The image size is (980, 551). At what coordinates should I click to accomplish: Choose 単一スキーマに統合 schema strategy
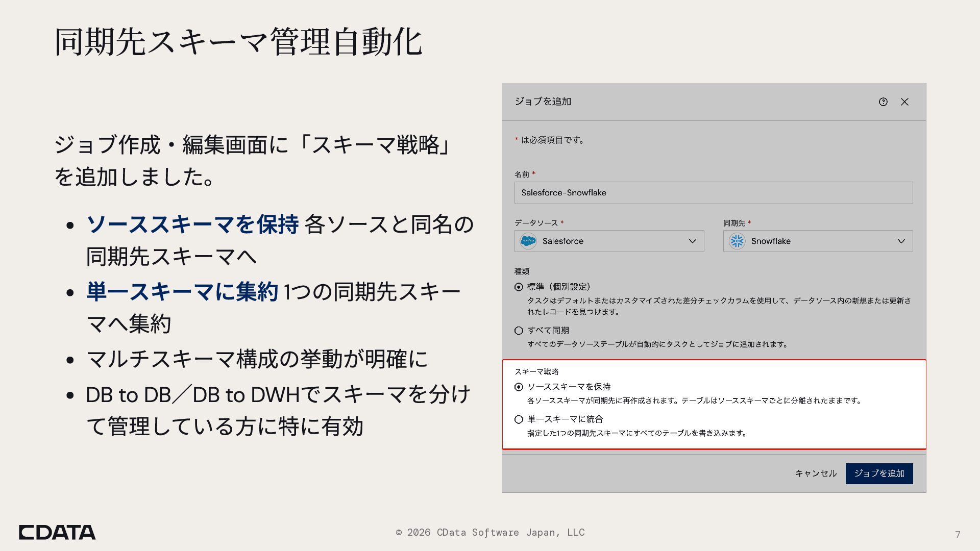519,419
